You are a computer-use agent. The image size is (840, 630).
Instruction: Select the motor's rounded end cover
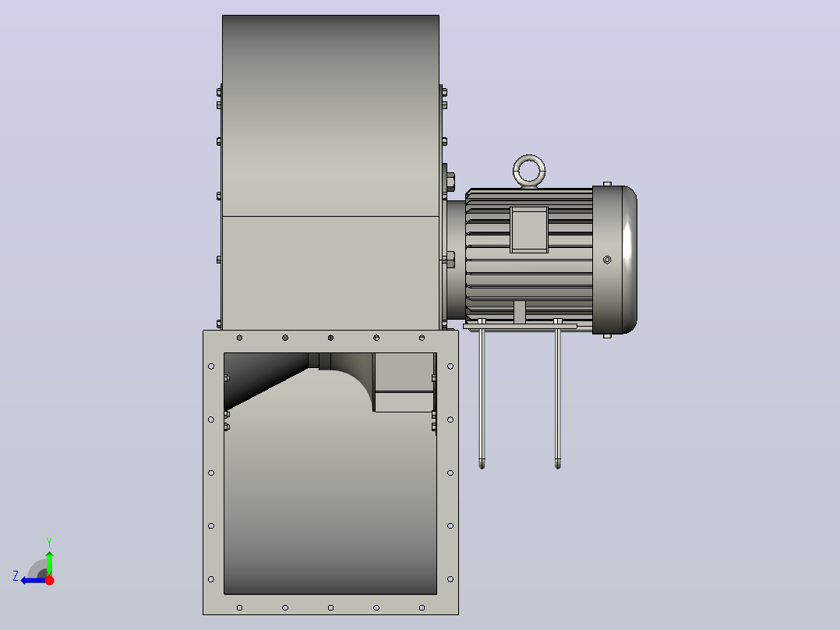(x=615, y=260)
